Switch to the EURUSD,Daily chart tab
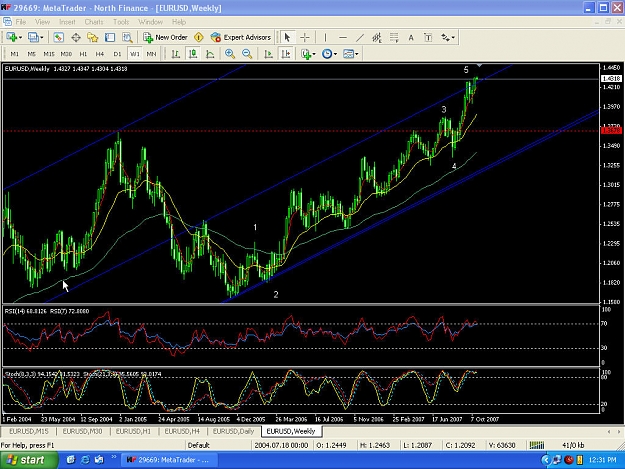This screenshot has width=625, height=469. click(233, 432)
